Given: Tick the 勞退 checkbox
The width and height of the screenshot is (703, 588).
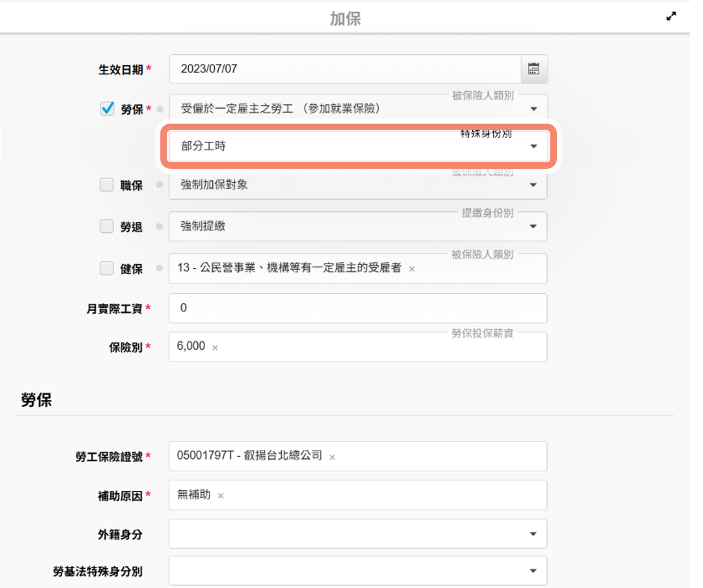Looking at the screenshot, I should 107,226.
